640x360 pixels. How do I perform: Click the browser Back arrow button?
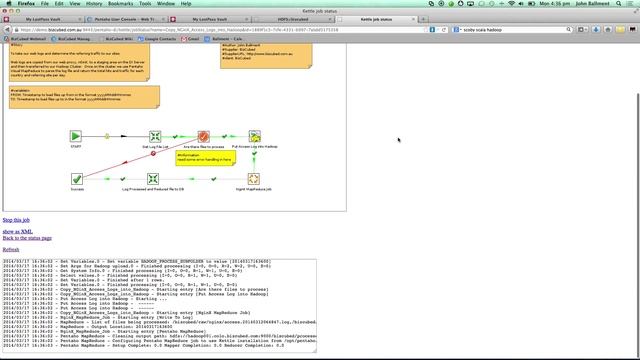pyautogui.click(x=7, y=30)
